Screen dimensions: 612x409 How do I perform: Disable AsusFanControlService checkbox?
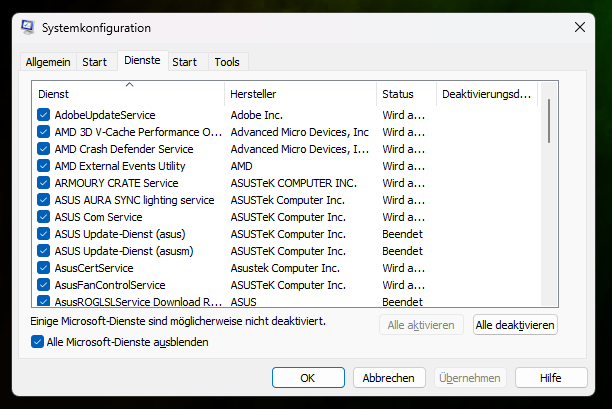tap(43, 285)
